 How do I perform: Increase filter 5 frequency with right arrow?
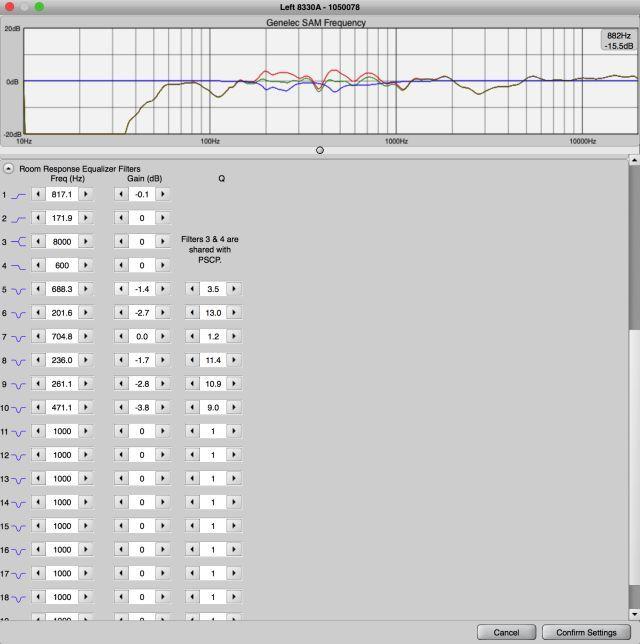click(86, 289)
